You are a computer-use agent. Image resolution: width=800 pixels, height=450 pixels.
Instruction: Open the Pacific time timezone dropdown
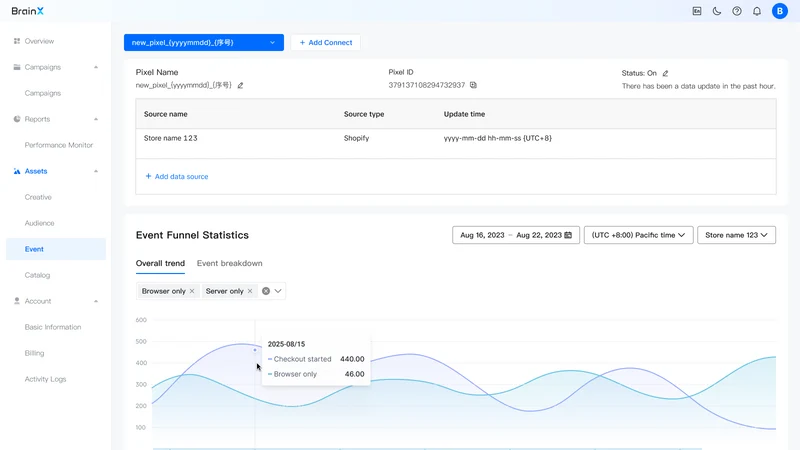638,235
